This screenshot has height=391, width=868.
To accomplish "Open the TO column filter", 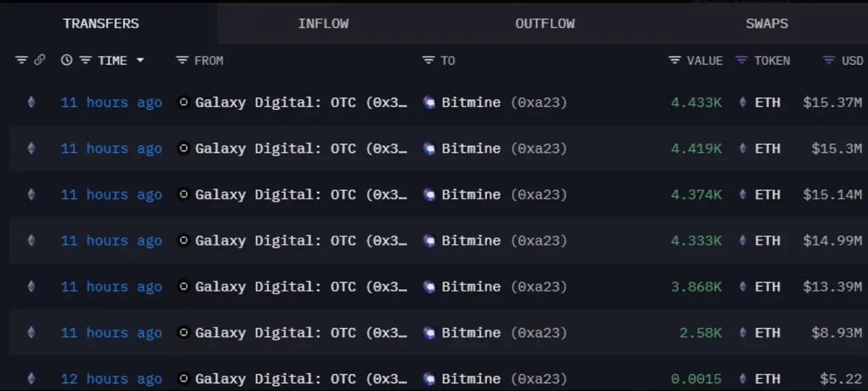I will pos(429,60).
